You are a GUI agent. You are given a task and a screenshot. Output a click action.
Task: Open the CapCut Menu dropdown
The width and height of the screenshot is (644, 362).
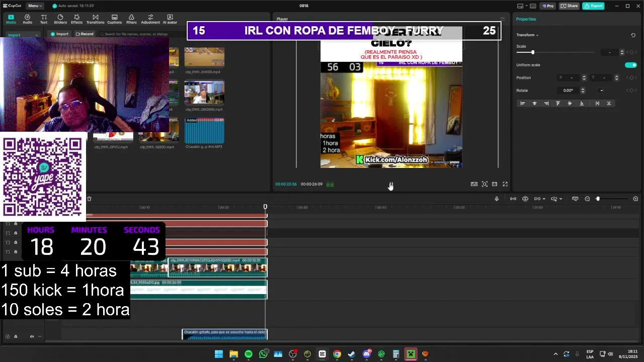[x=35, y=6]
